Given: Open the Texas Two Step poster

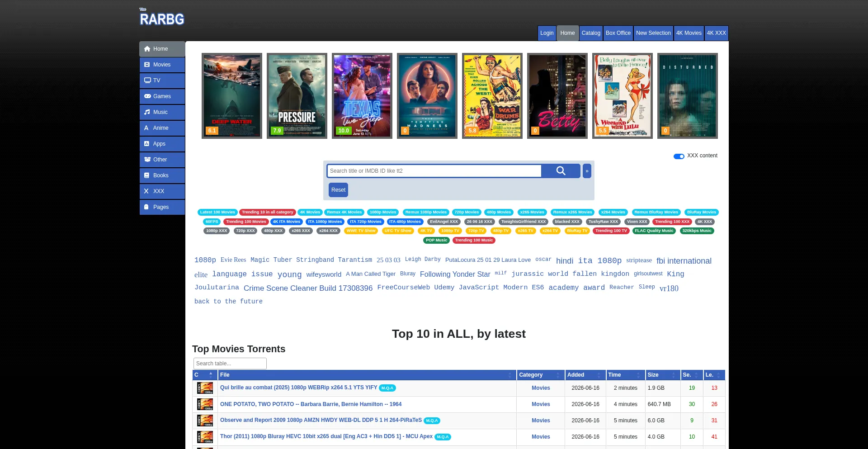Looking at the screenshot, I should pyautogui.click(x=362, y=96).
